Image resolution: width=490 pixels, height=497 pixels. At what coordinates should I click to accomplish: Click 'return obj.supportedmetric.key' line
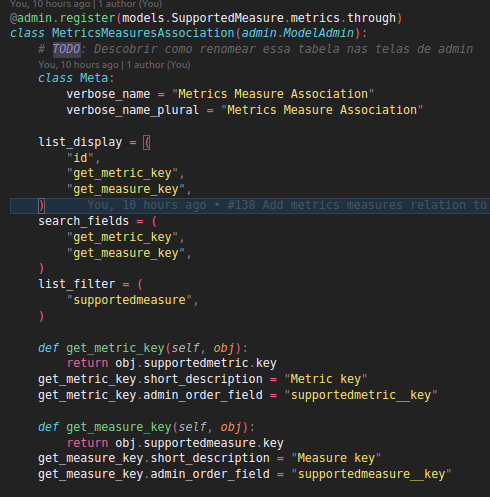pos(172,363)
